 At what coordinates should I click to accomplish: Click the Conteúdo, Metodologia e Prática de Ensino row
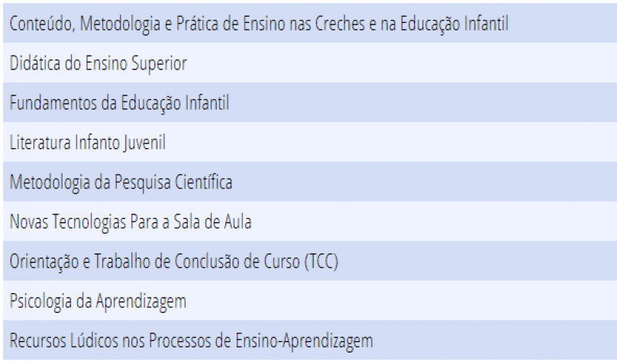pos(310,23)
